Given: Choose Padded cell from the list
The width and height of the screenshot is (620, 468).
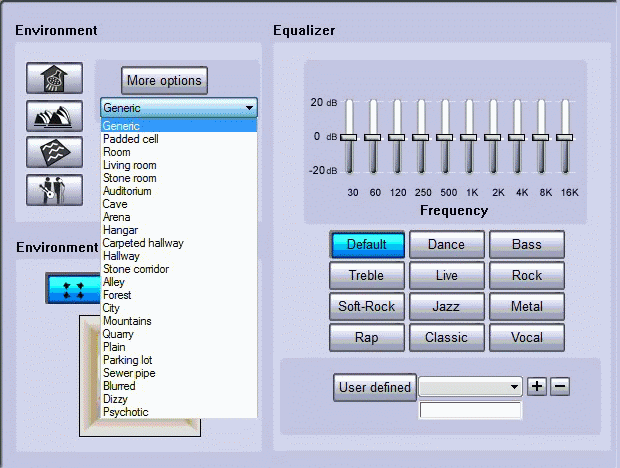Looking at the screenshot, I should tap(179, 139).
